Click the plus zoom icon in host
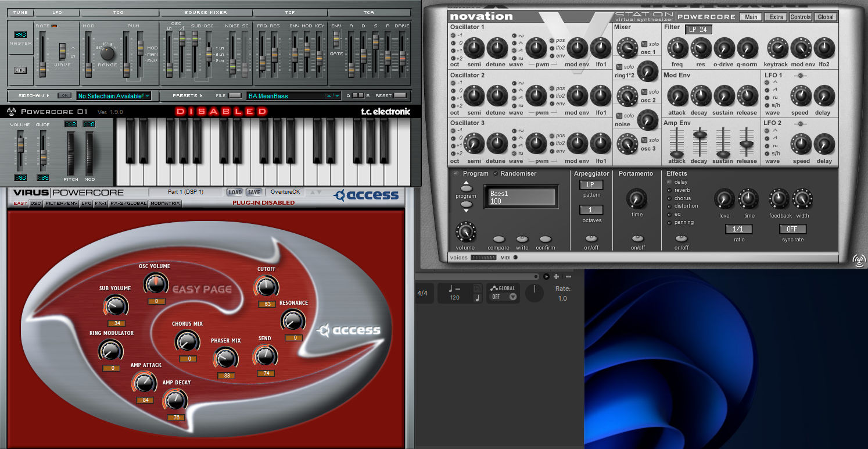 pos(557,276)
